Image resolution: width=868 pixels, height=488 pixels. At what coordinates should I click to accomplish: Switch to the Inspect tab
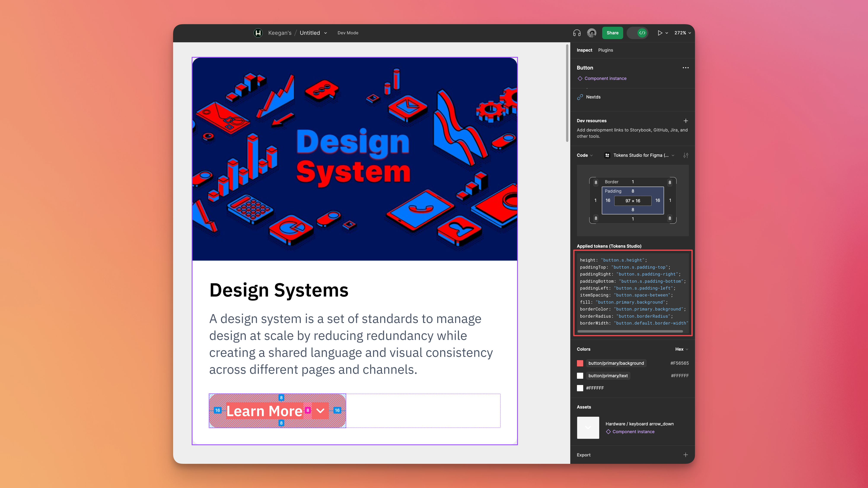pyautogui.click(x=584, y=50)
